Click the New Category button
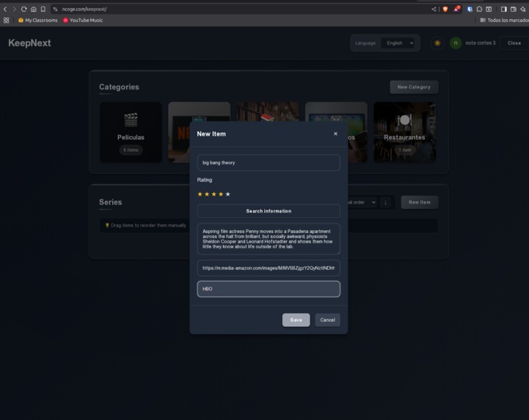Viewport: 529px width, 420px height. pyautogui.click(x=414, y=87)
